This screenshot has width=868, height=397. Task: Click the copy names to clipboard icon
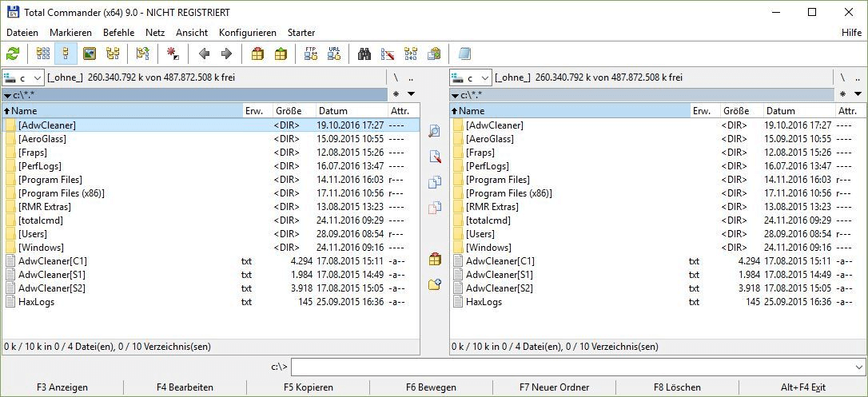click(x=434, y=54)
